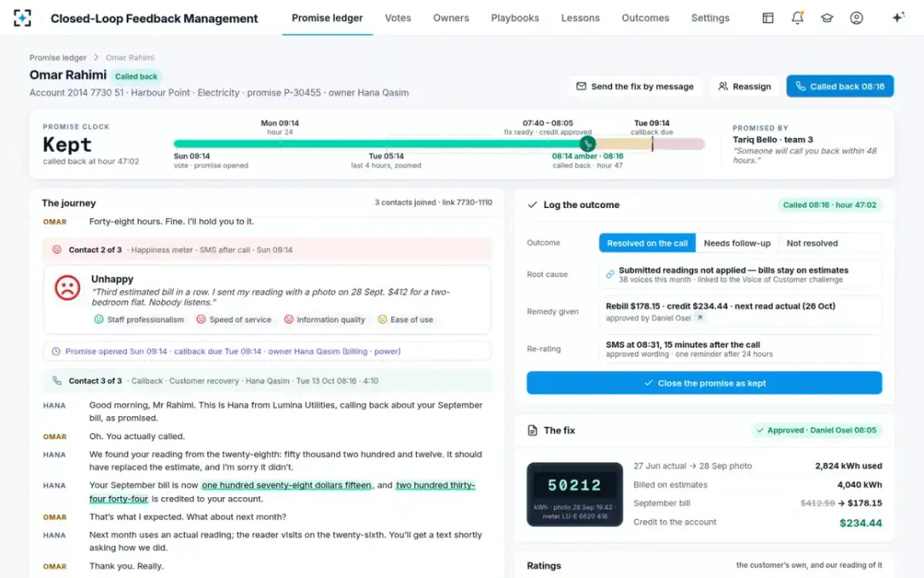This screenshot has height=578, width=924.
Task: Click the clock icon beside Promise opened
Action: pos(55,351)
